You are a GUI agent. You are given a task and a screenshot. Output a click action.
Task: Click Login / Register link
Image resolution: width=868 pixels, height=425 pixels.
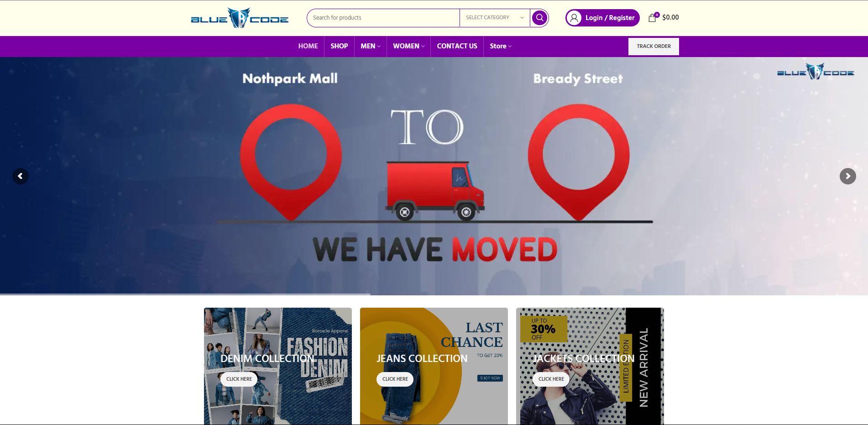(610, 18)
